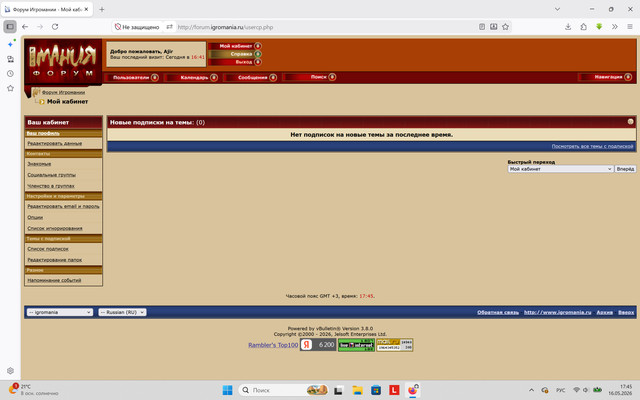
Task: Open the list all tabs chevron
Action: pyautogui.click(x=557, y=9)
